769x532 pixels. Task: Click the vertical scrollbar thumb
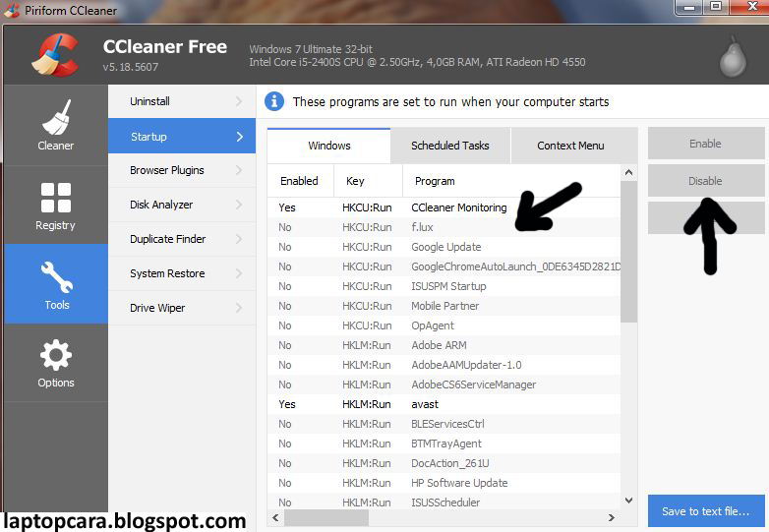coord(628,252)
